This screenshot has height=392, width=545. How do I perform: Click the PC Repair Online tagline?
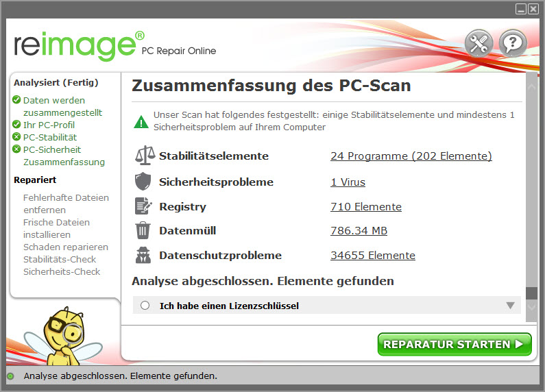coord(179,51)
